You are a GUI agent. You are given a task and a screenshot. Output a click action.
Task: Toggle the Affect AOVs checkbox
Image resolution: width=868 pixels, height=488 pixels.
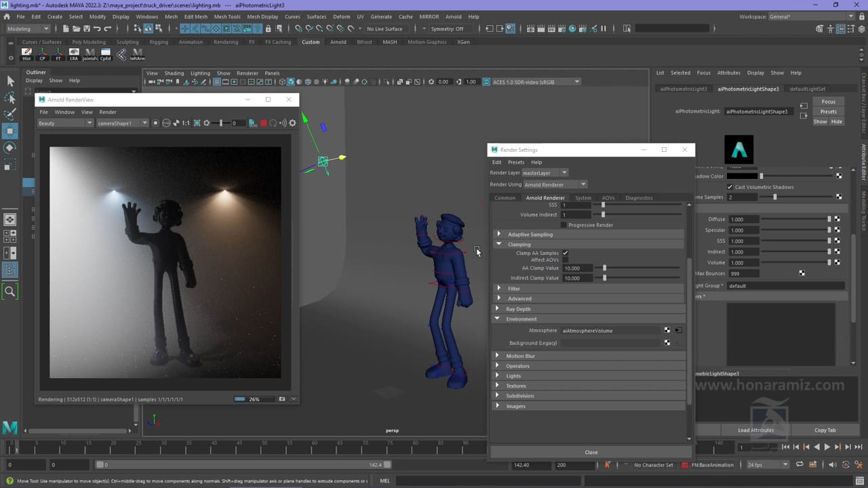tap(566, 260)
